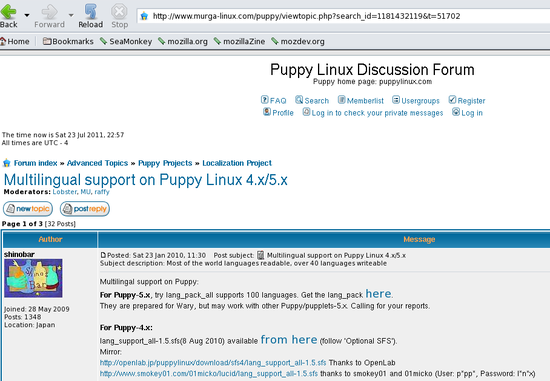550x381 pixels.
Task: Go to Advanced Topics breadcrumb
Action: click(98, 163)
